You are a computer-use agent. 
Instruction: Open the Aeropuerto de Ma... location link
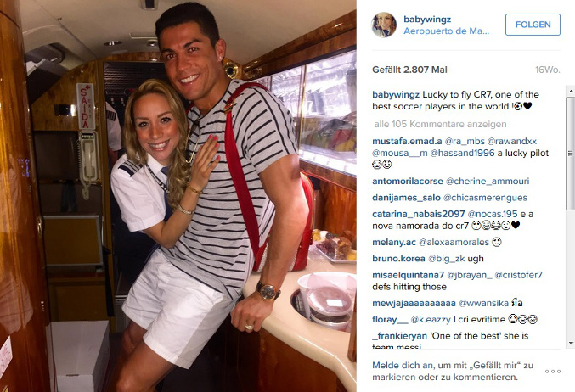click(446, 31)
